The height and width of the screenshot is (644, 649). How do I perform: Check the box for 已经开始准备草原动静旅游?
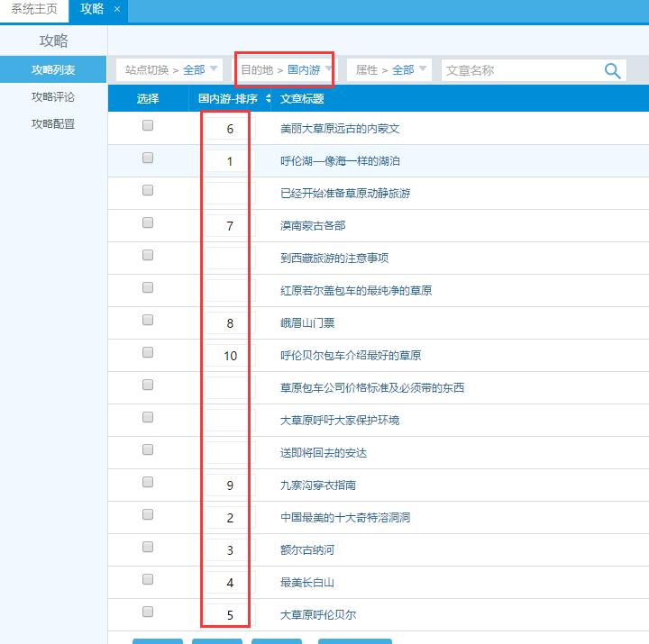(x=148, y=190)
